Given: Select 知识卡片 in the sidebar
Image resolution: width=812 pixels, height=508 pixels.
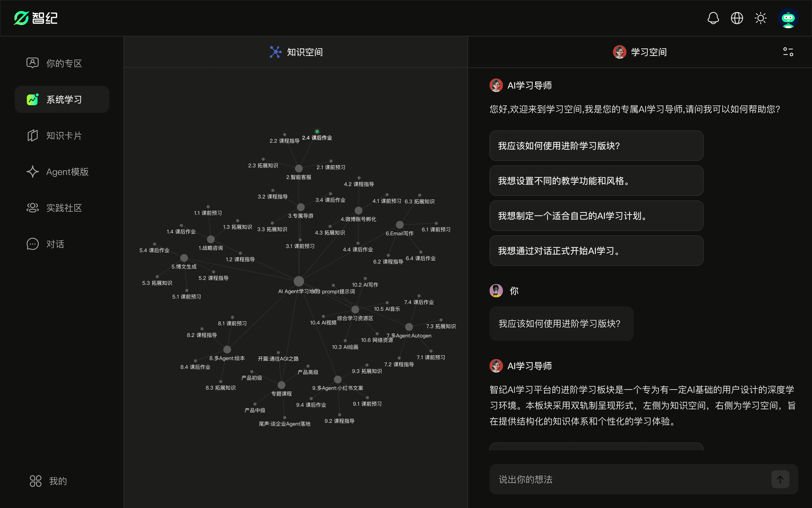Looking at the screenshot, I should coord(63,136).
